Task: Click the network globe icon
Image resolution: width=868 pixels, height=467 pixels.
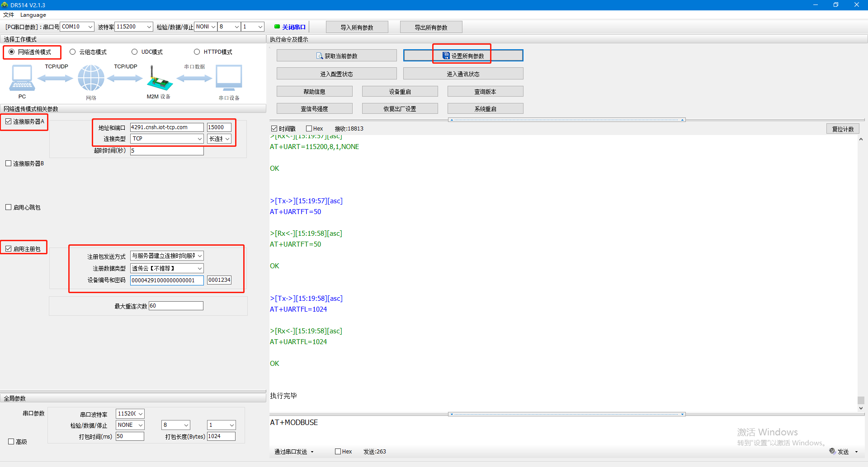Action: 91,78
